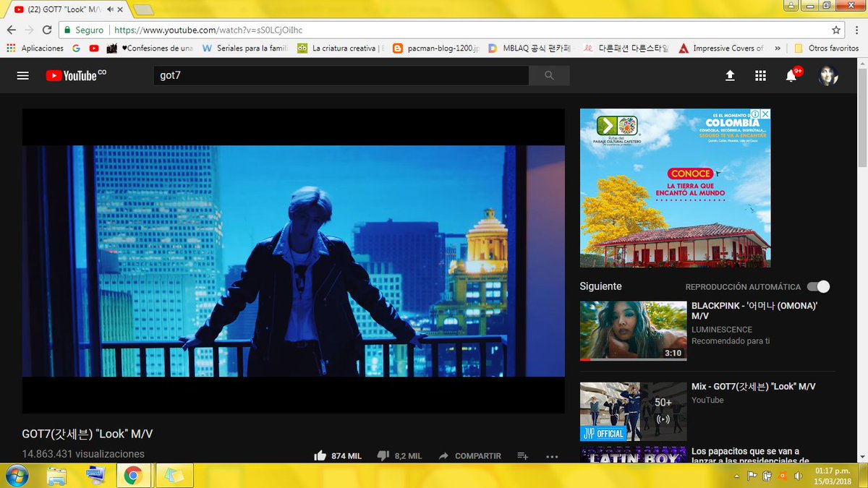868x488 pixels.
Task: Click the Siguiente heading
Action: click(600, 286)
